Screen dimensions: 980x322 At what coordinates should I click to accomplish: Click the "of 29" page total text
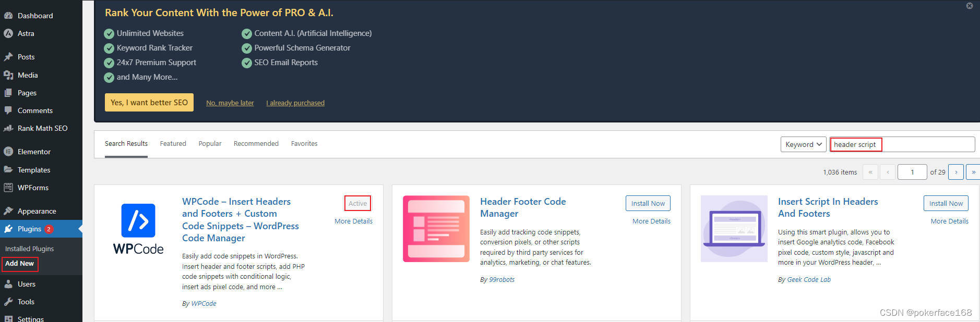pyautogui.click(x=938, y=172)
